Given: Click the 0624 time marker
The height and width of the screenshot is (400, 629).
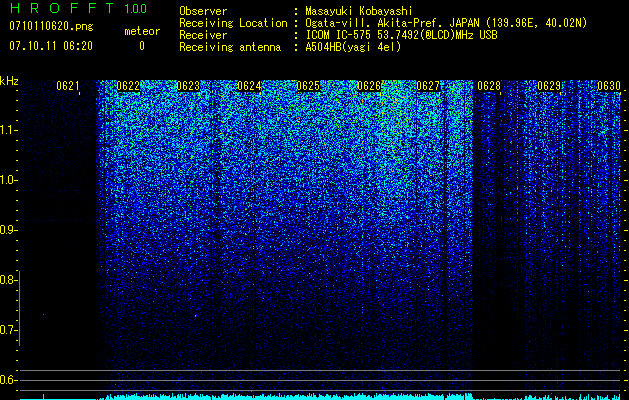Looking at the screenshot, I should coord(249,86).
